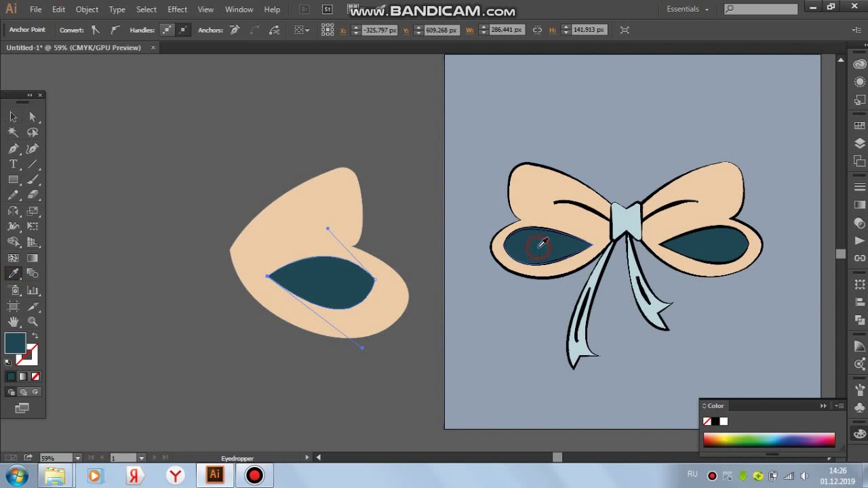This screenshot has width=868, height=488.
Task: Click the X coordinate input field
Action: point(380,30)
